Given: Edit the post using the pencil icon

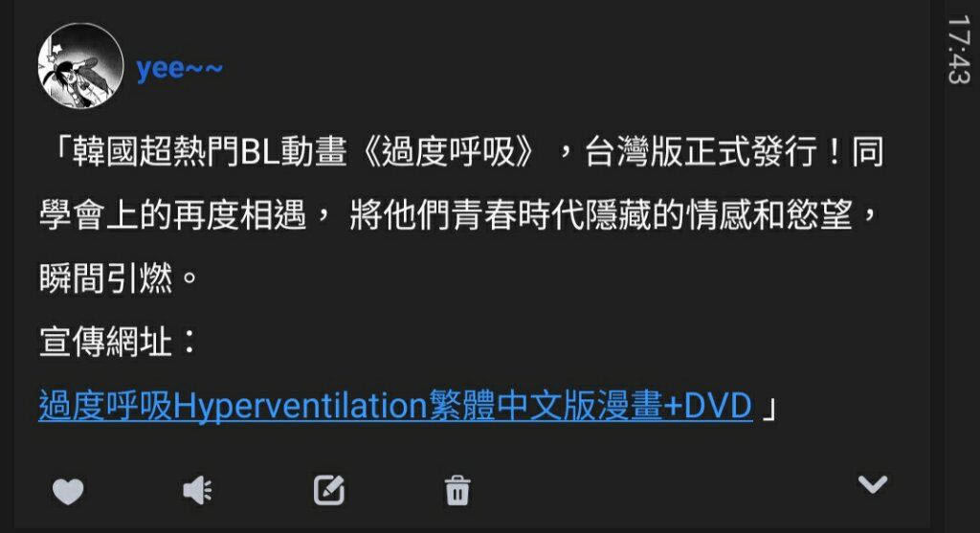Looking at the screenshot, I should 329,490.
